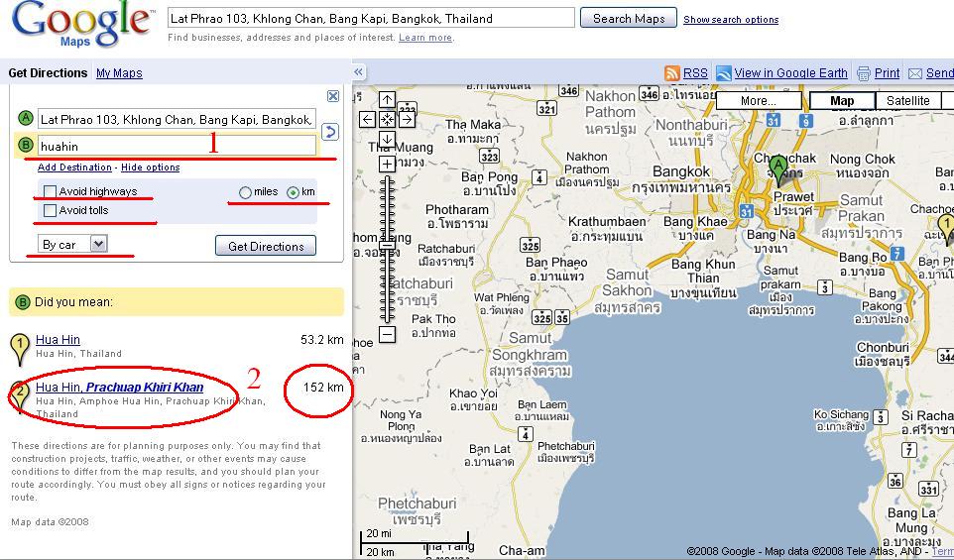Click the Get Directions button

(x=266, y=246)
